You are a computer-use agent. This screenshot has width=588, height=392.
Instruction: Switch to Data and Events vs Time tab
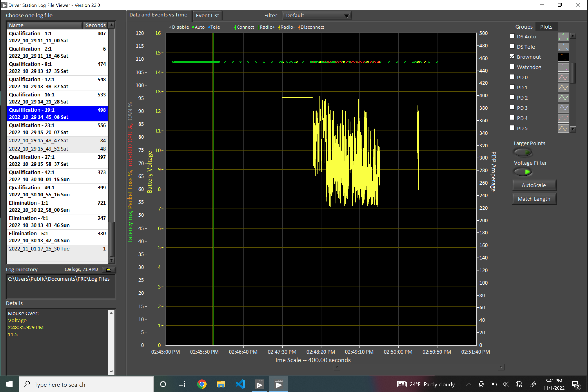[x=158, y=15]
